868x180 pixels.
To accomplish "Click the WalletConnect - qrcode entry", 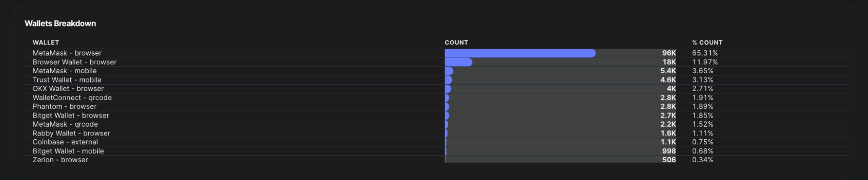I will [x=72, y=98].
